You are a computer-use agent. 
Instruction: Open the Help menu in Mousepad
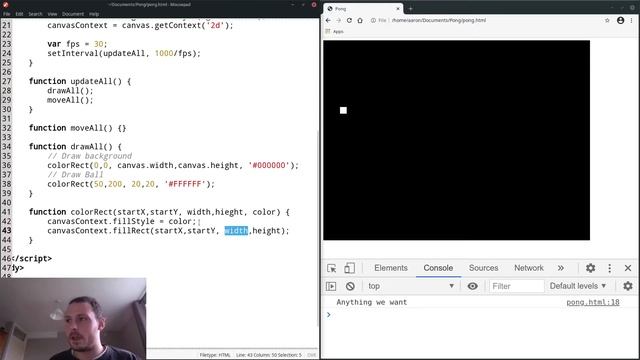[x=94, y=14]
